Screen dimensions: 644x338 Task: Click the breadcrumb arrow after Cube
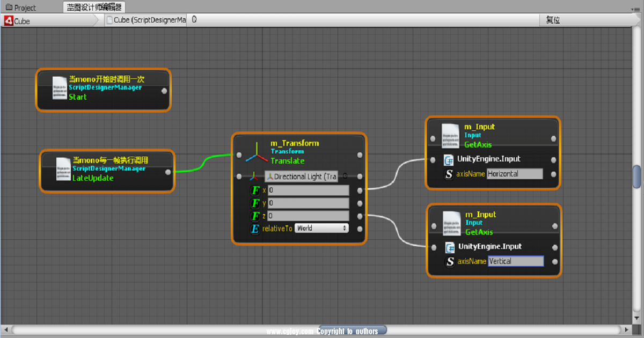[x=98, y=21]
